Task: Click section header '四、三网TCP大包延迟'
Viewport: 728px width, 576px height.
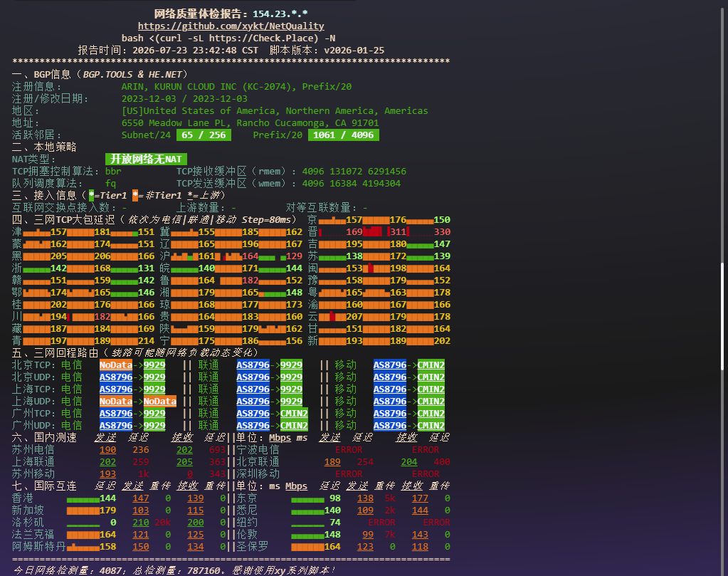Action: tap(63, 220)
